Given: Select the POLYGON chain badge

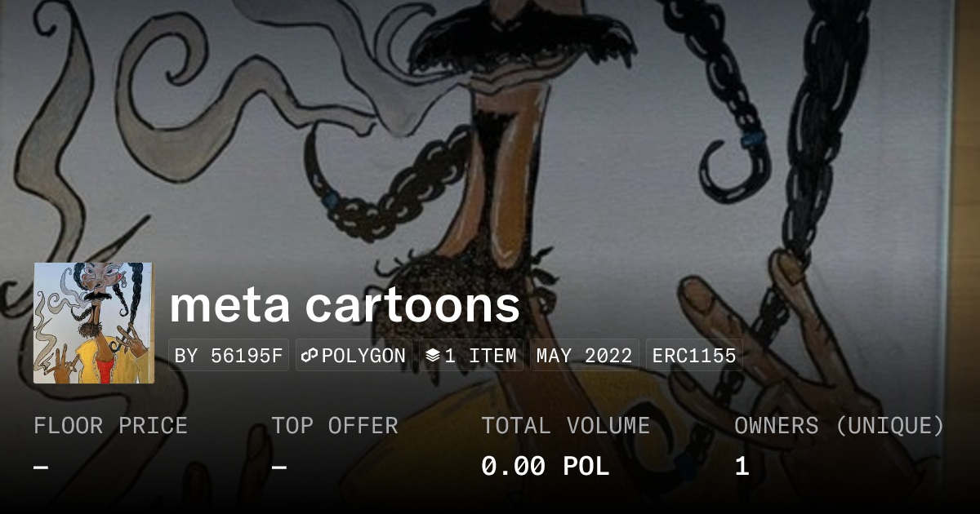Looking at the screenshot, I should [x=354, y=356].
